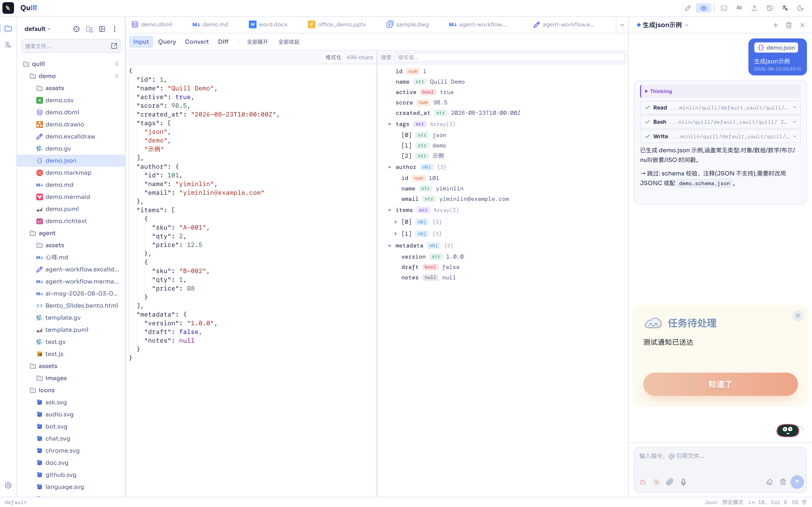Click the trash icon in chat input
Viewport: 812px width, 507px height.
[783, 482]
